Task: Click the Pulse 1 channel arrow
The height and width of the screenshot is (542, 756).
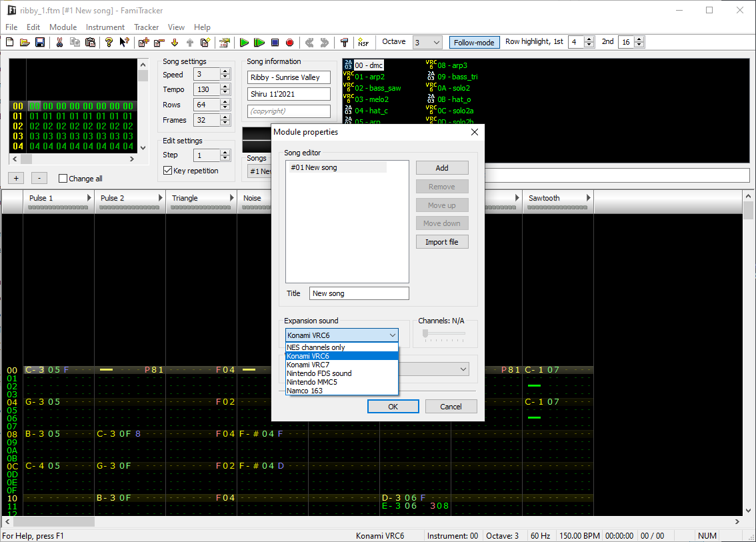Action: click(89, 198)
